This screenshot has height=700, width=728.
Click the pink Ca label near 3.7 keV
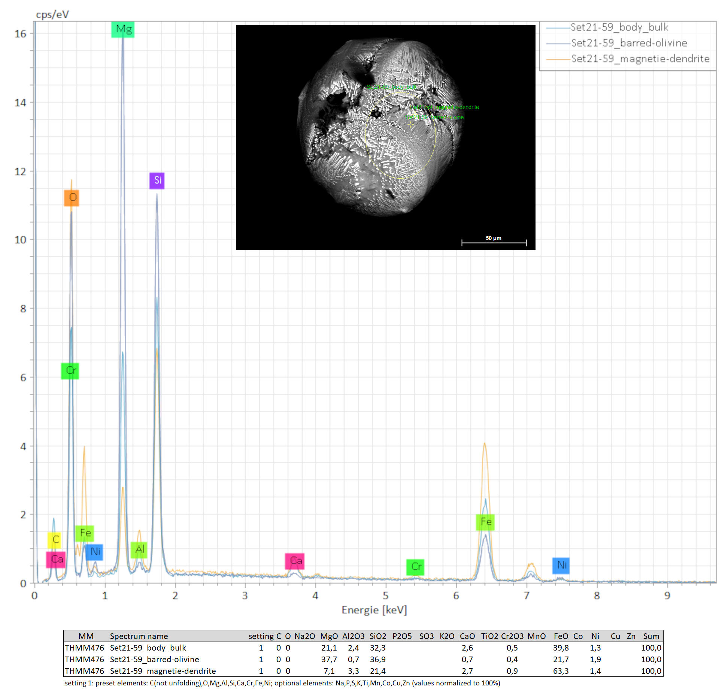pos(295,561)
